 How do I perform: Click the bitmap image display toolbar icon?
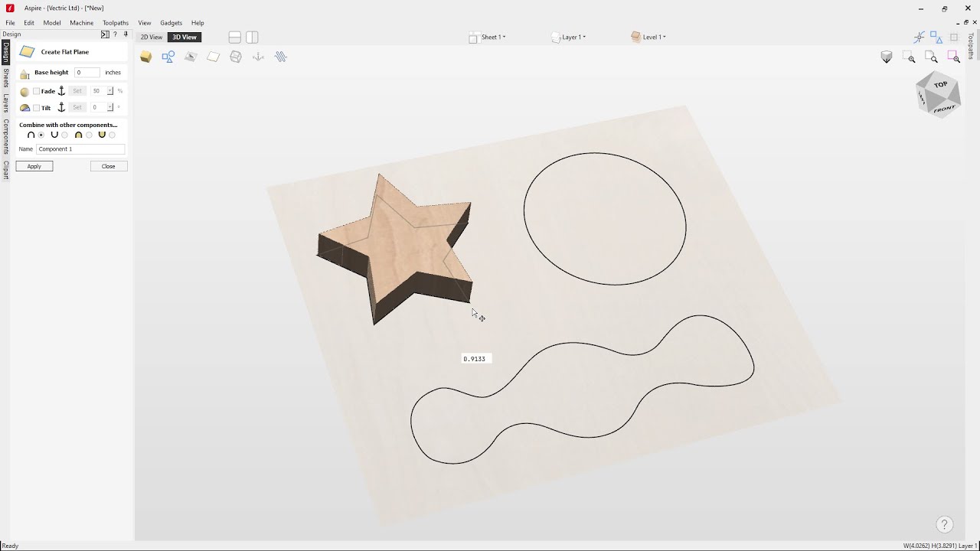coord(191,57)
